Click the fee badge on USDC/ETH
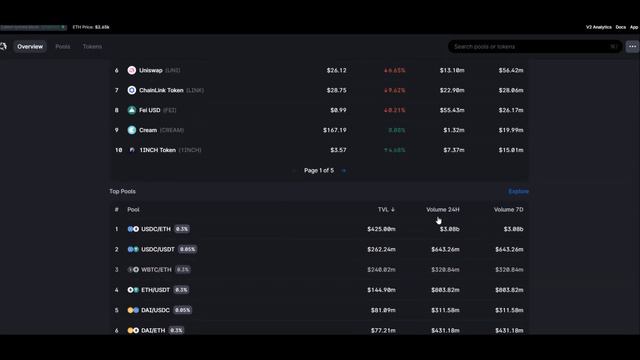The height and width of the screenshot is (360, 640). coord(182,229)
